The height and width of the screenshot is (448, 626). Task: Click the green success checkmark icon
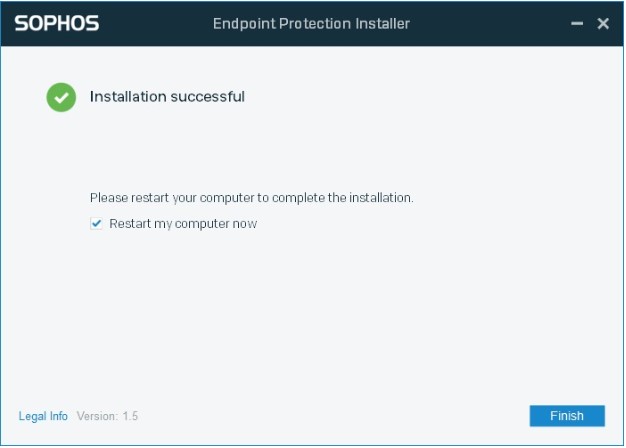tap(61, 97)
